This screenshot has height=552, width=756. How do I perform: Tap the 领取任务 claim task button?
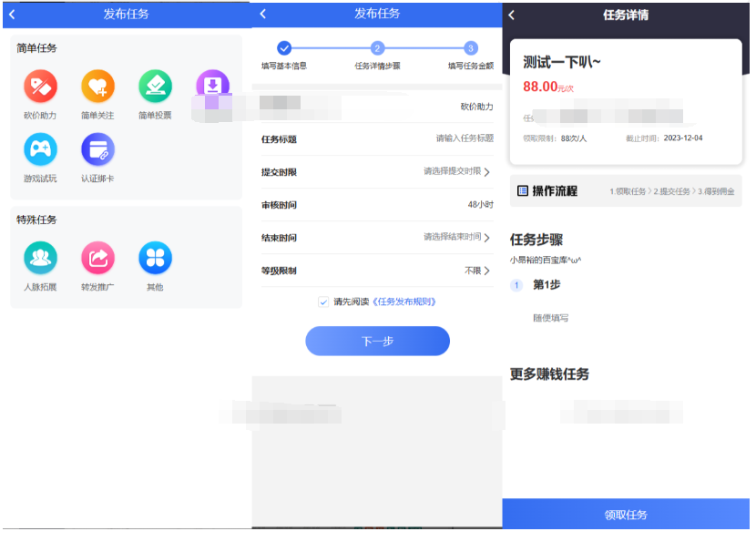(628, 515)
